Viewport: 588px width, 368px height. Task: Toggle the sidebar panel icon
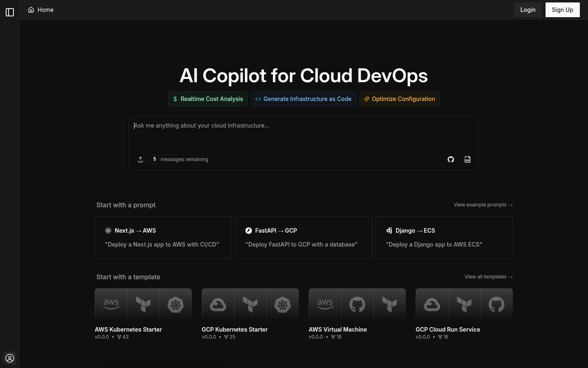pos(10,12)
